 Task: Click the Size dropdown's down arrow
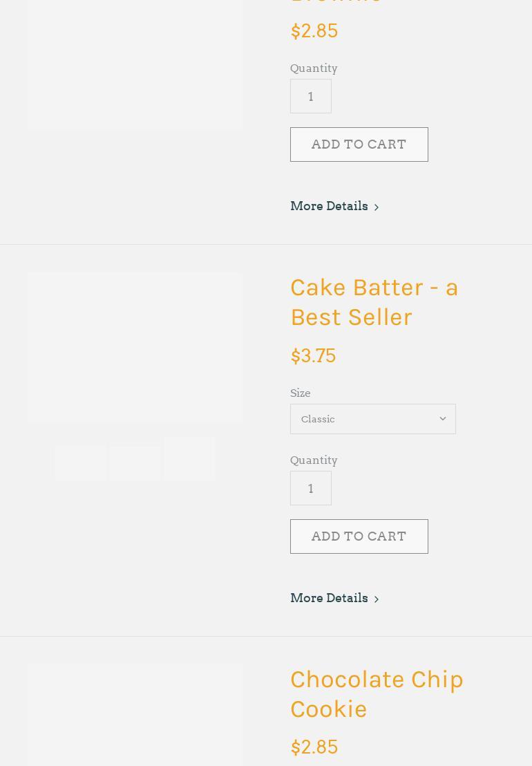pos(443,419)
